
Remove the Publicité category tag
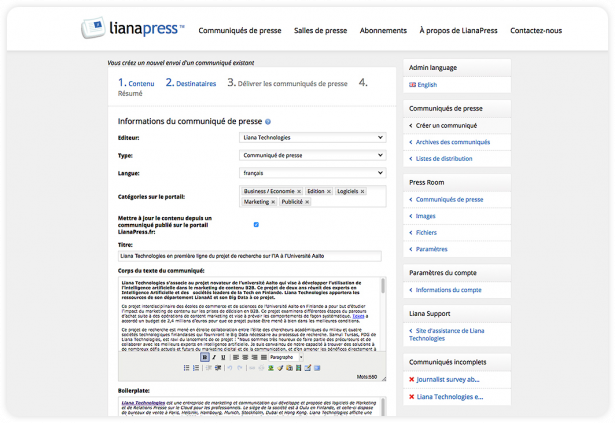(x=307, y=202)
